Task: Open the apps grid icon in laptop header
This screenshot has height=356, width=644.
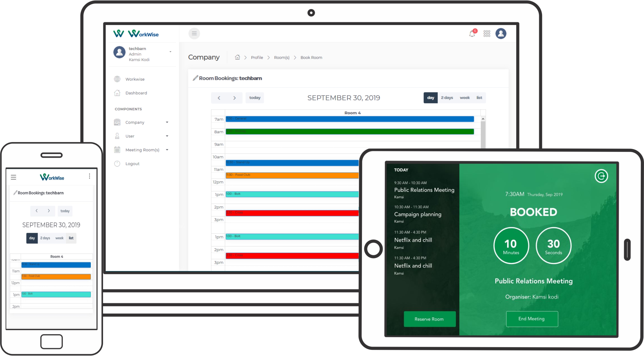Action: tap(487, 34)
